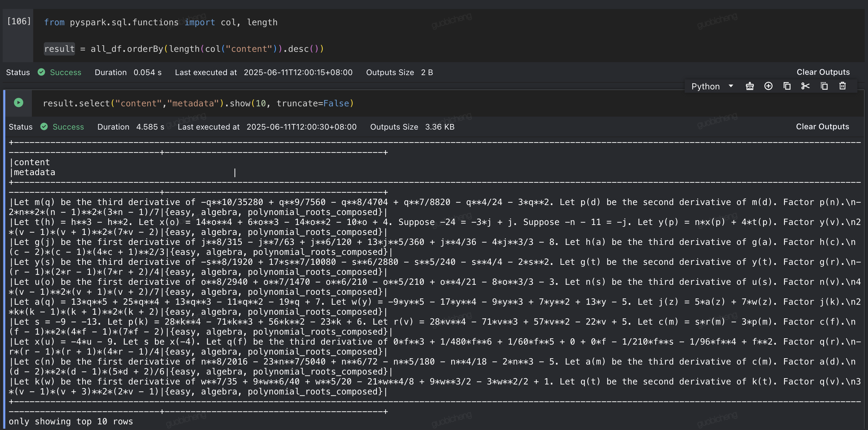Select the clean-cell broom icon in the toolbar
Screen dimensions: 868x430
(x=750, y=86)
